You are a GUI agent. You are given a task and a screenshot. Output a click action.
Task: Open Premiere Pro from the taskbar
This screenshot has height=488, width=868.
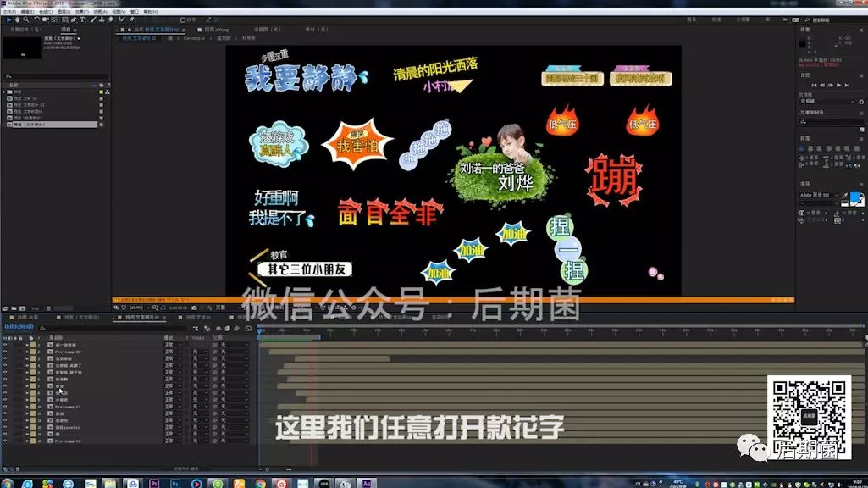click(154, 484)
